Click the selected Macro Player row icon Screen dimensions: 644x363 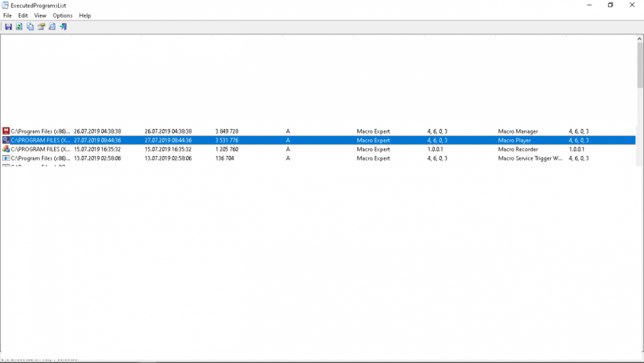point(6,140)
